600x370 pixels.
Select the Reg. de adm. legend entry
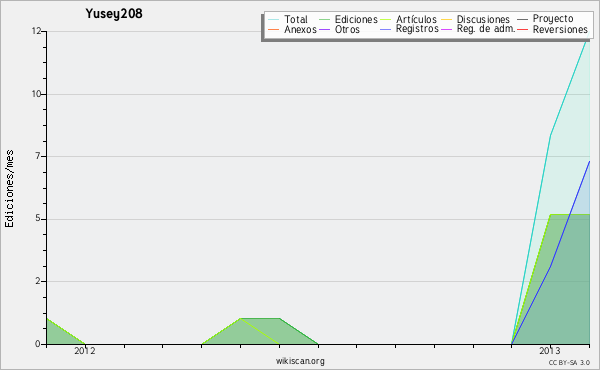pyautogui.click(x=486, y=29)
